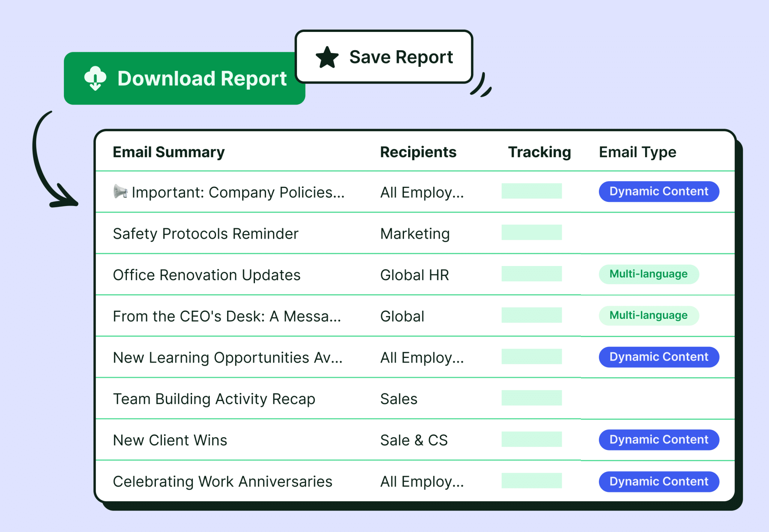This screenshot has width=769, height=532.
Task: Click the 'Sales' recipients cell
Action: point(399,398)
